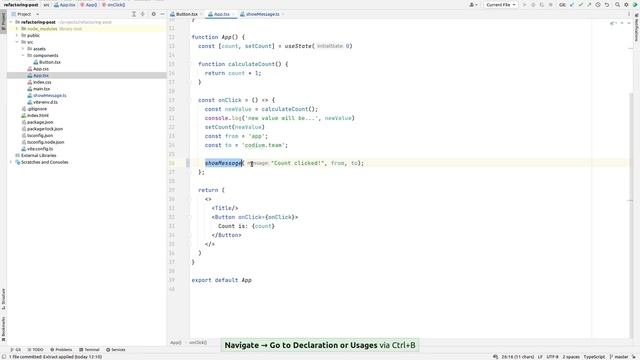
Task: Click the Git push arrow icon
Action: click(589, 5)
